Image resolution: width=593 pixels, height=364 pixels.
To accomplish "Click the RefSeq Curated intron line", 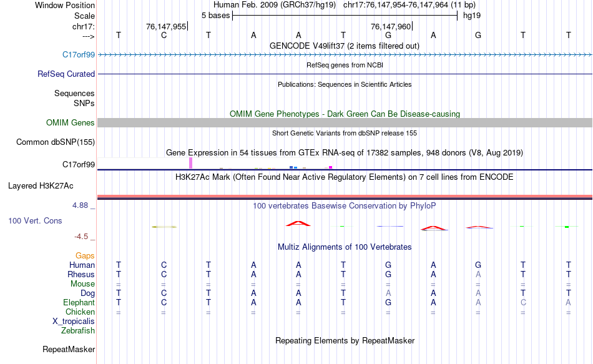I will [345, 74].
